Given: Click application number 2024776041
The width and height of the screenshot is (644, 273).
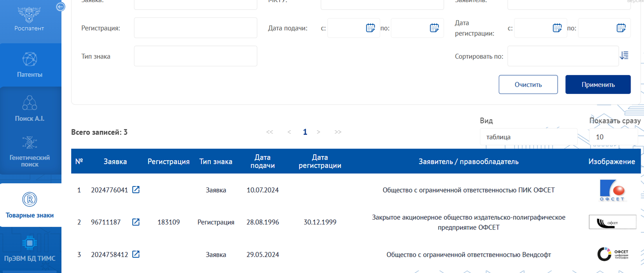Looking at the screenshot, I should (110, 190).
